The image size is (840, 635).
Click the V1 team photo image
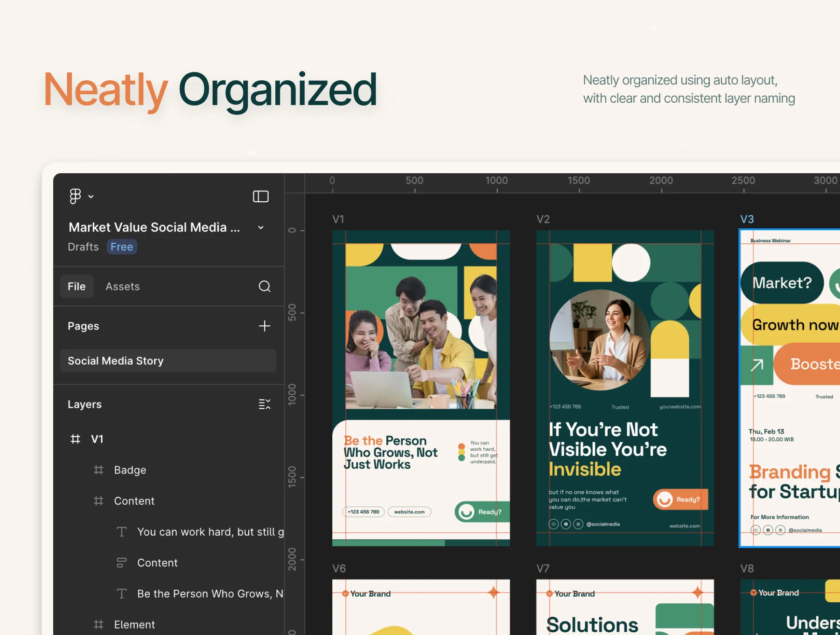(x=421, y=327)
